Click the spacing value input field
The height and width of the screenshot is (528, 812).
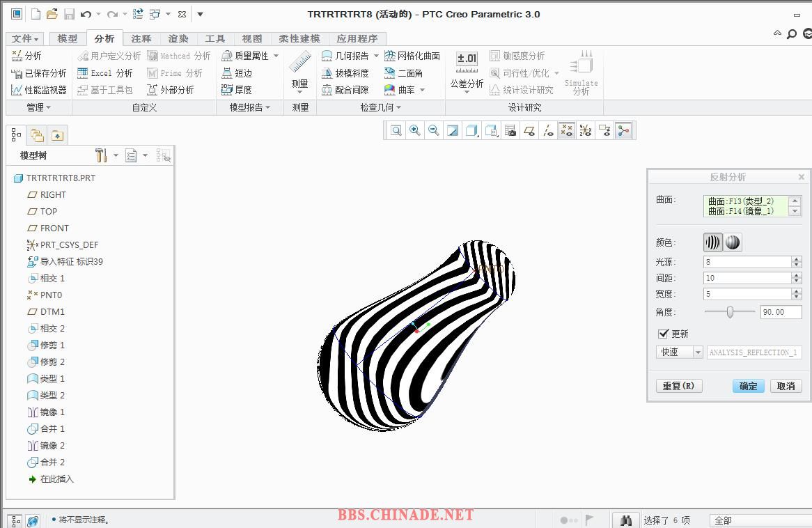tap(748, 278)
